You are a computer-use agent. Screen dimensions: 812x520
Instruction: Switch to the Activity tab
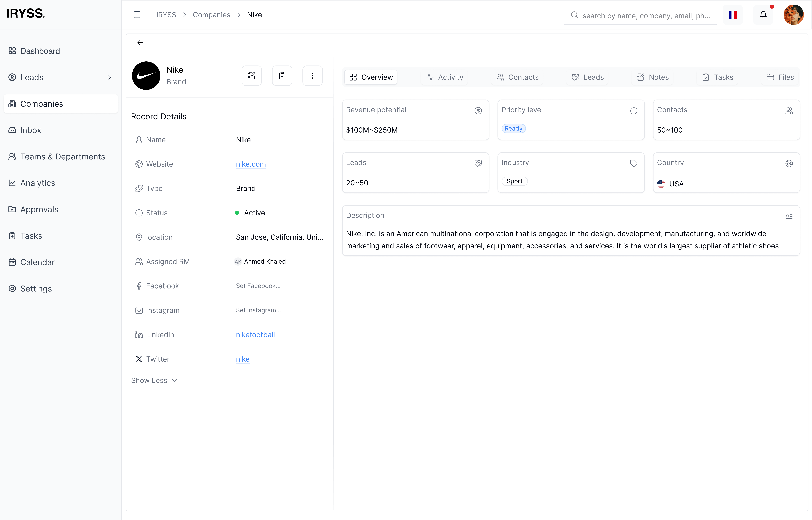click(444, 77)
